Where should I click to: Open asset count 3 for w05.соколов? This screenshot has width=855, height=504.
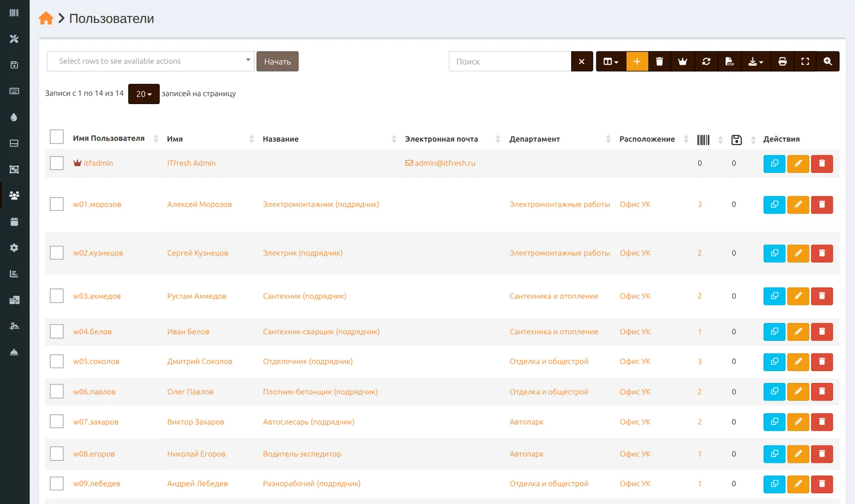click(699, 361)
